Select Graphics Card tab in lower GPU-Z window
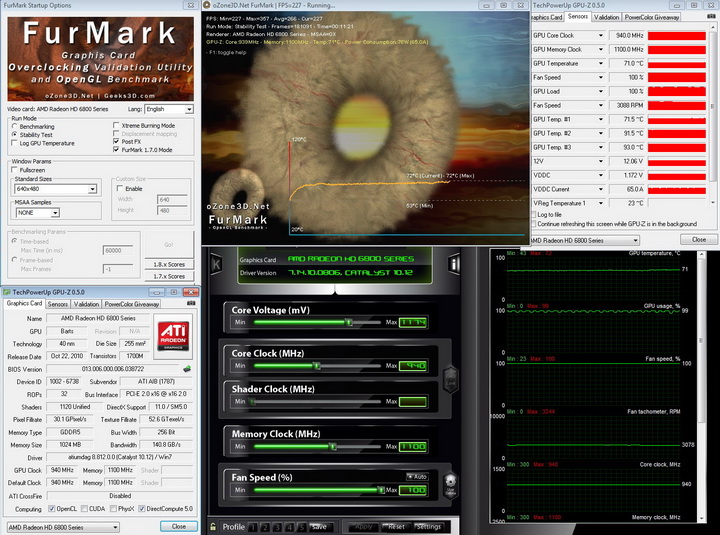The image size is (720, 535). click(x=24, y=303)
